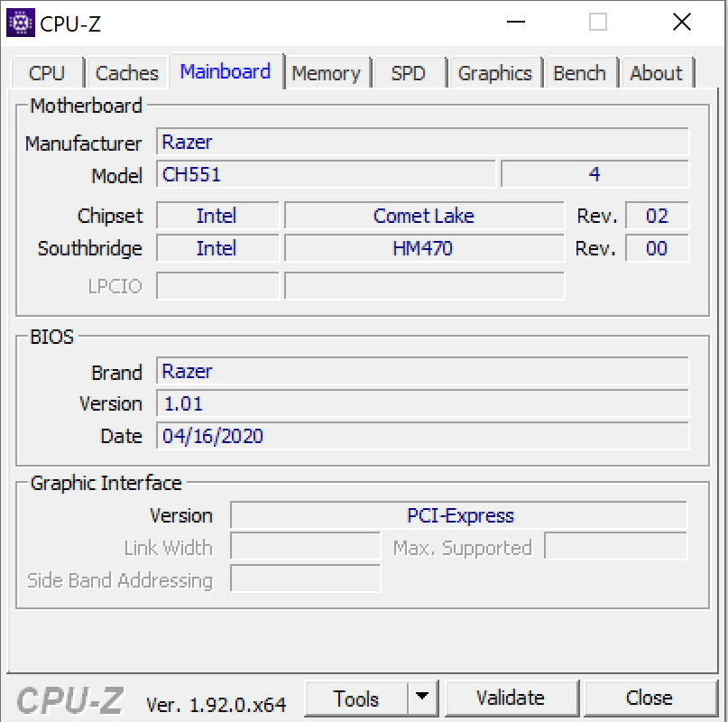The image size is (728, 722).
Task: Open the SPD tab
Action: [408, 73]
